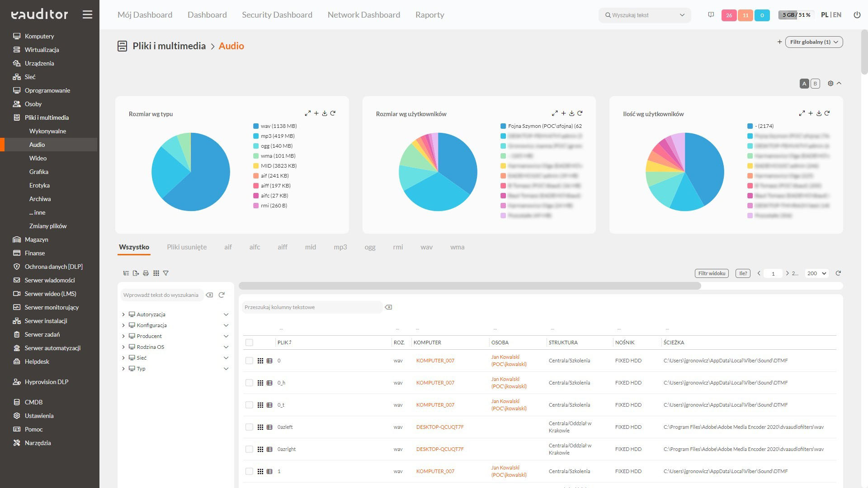Open the feedback message icon

click(711, 15)
